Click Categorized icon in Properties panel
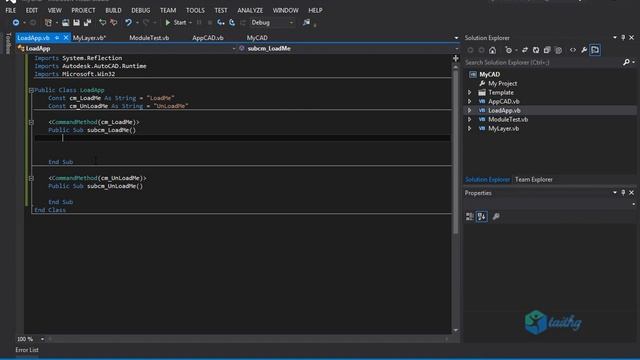 click(470, 217)
